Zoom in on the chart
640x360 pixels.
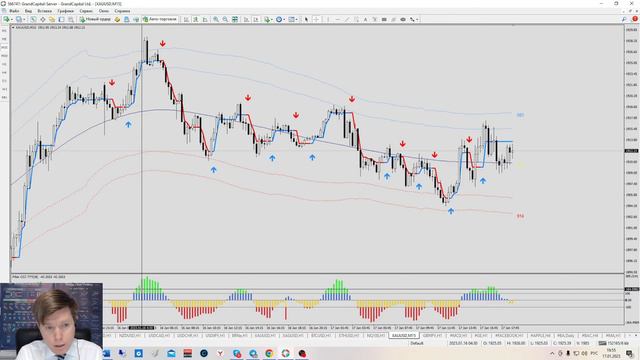(216, 19)
